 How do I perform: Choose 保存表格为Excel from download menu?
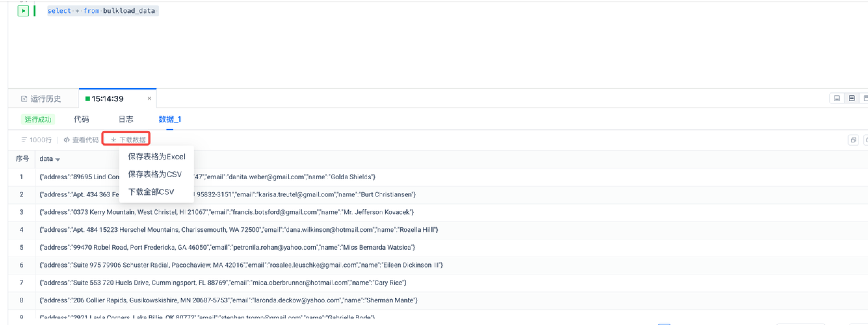point(156,157)
